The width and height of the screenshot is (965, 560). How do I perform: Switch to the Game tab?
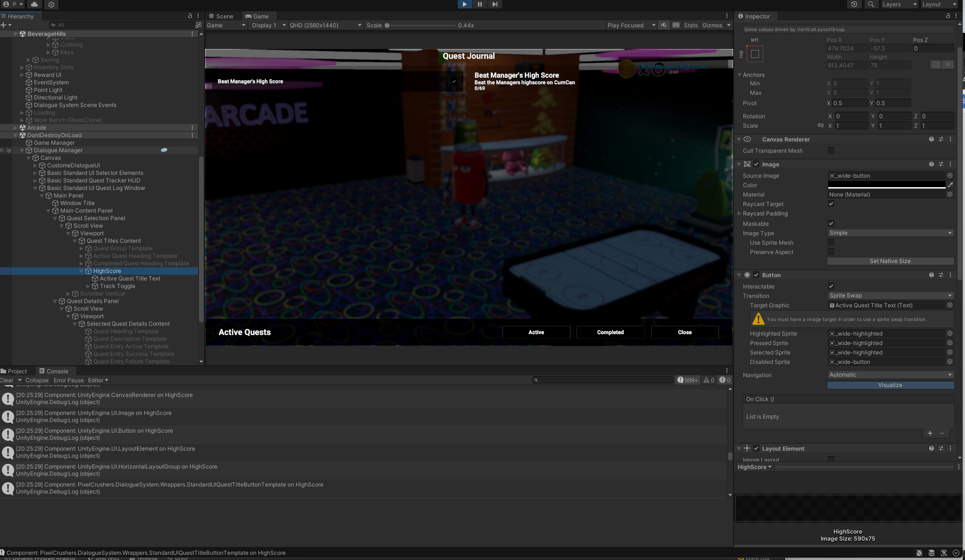coord(256,16)
